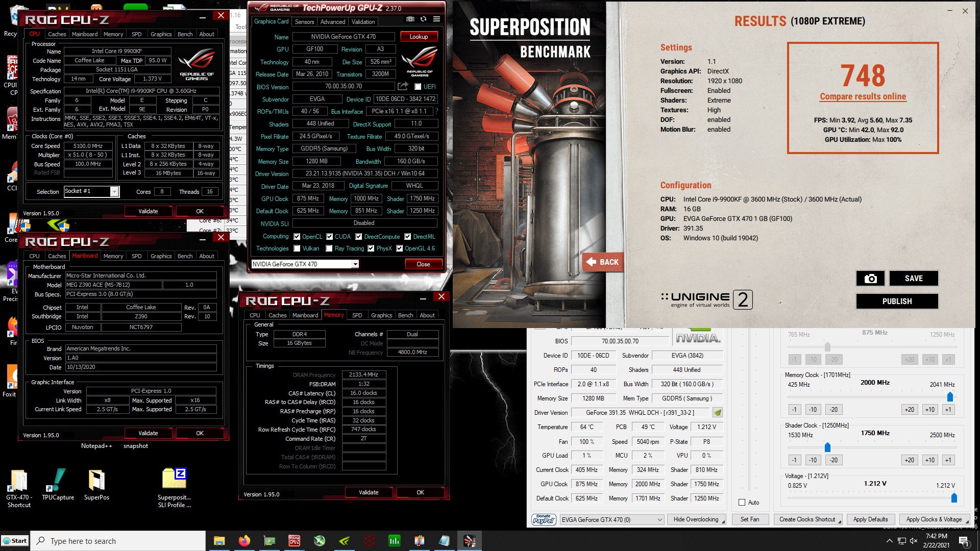Click the GPU-Z refresh icon
This screenshot has height=551, width=980.
pos(423,19)
